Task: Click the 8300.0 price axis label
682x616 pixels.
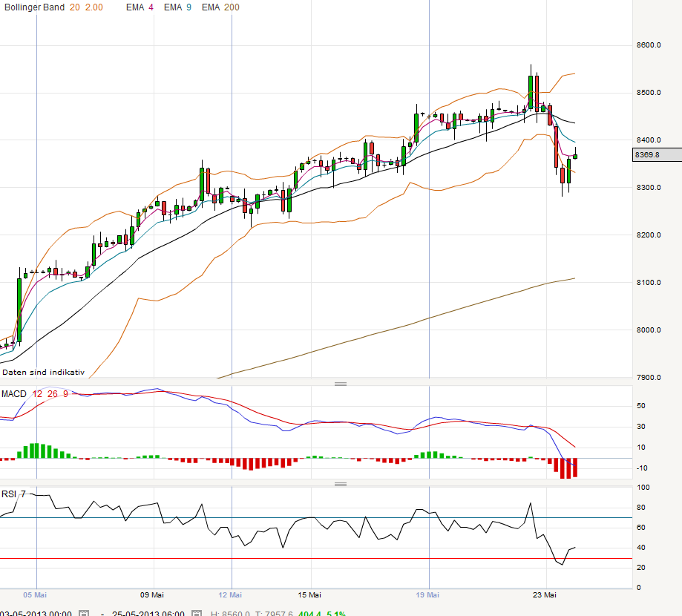Action: pyautogui.click(x=649, y=188)
